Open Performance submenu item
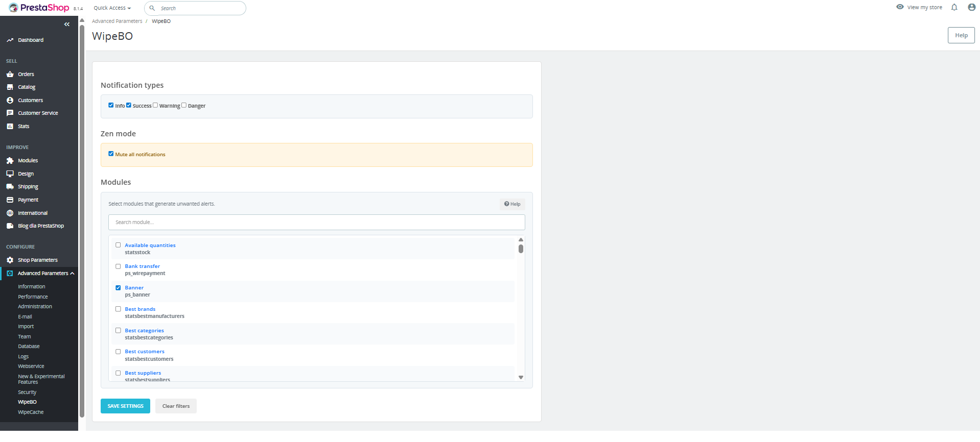This screenshot has width=980, height=442. [33, 297]
